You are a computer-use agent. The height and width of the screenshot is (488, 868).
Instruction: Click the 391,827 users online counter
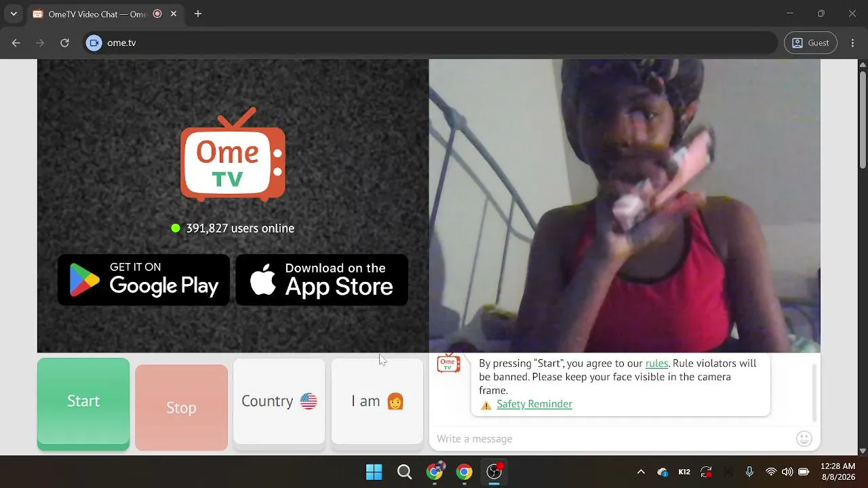point(233,228)
